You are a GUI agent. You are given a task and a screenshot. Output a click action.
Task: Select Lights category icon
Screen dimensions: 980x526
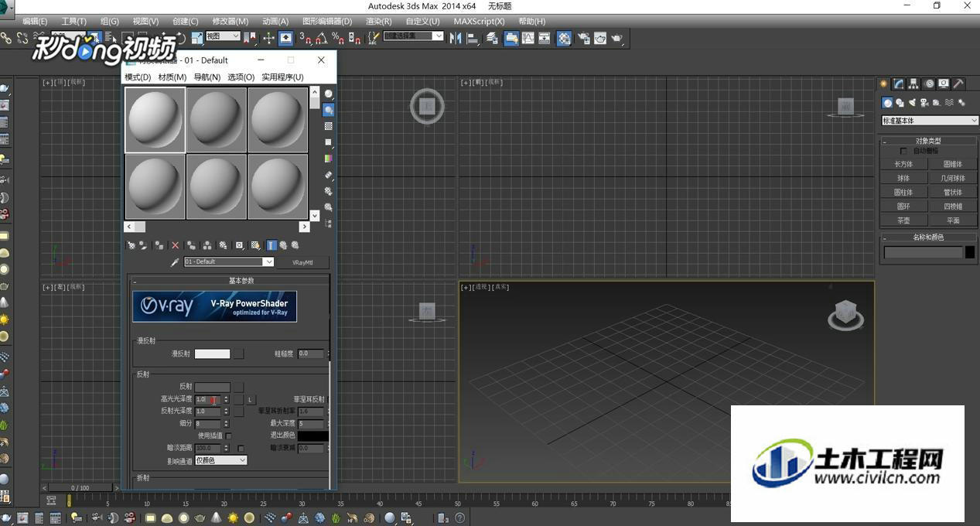[x=912, y=103]
